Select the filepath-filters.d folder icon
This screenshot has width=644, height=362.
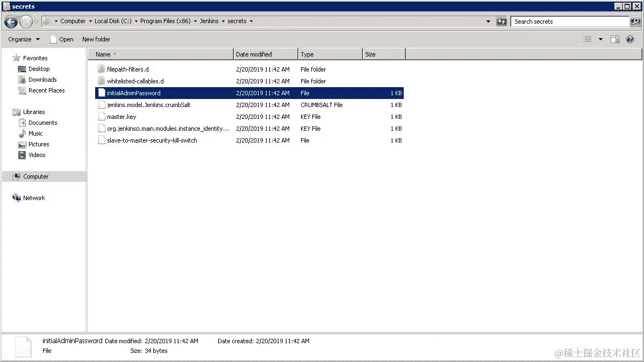(x=102, y=69)
